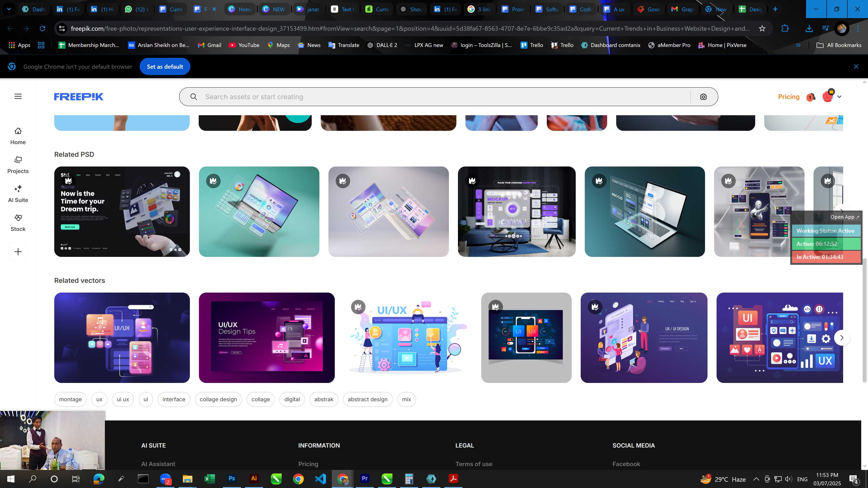Select the abstract design tag
Viewport: 868px width, 488px height.
[x=368, y=399]
